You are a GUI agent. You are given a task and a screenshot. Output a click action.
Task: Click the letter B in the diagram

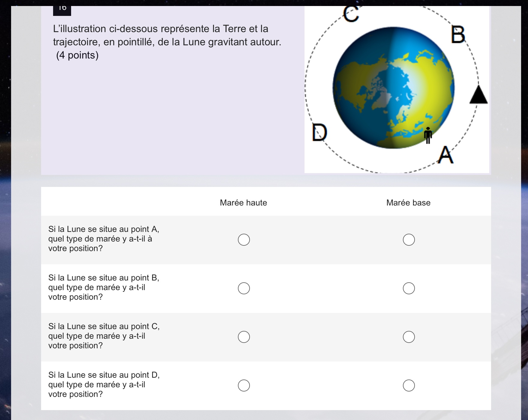click(x=458, y=35)
